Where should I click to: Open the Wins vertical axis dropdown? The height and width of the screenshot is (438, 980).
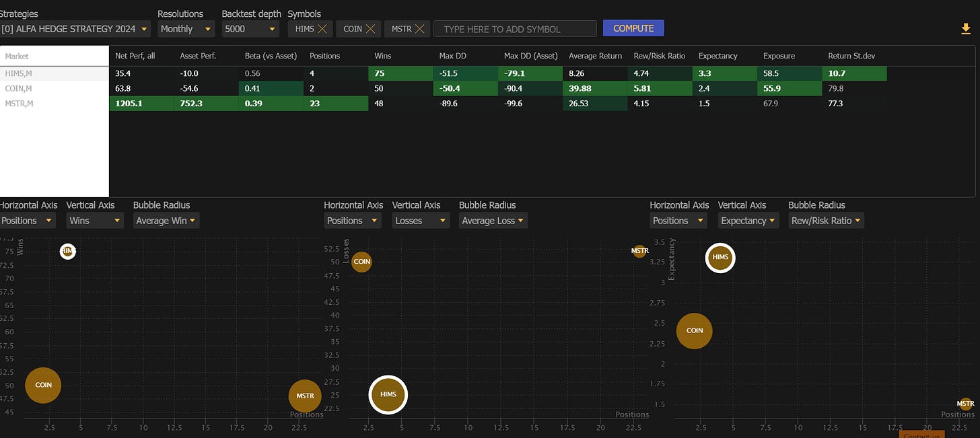pos(95,220)
